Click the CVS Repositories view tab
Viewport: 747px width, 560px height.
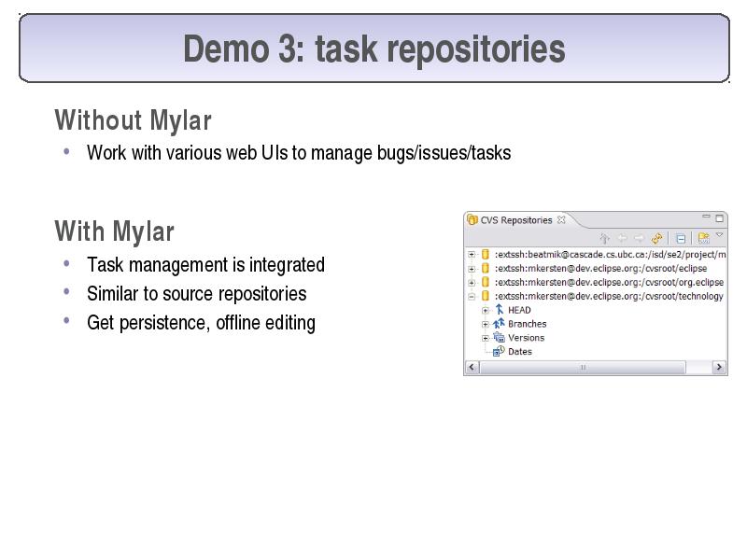(x=516, y=220)
